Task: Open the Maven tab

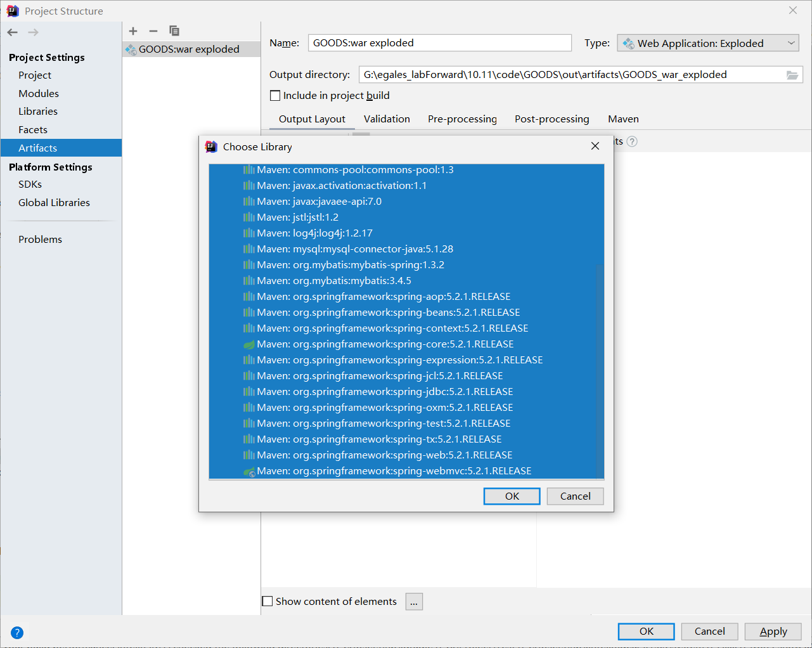Action: coord(623,119)
